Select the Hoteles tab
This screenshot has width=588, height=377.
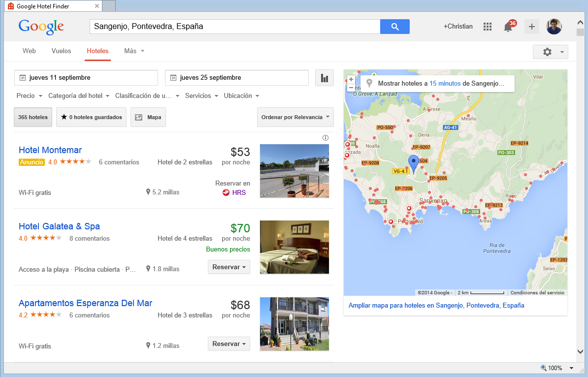pos(98,51)
